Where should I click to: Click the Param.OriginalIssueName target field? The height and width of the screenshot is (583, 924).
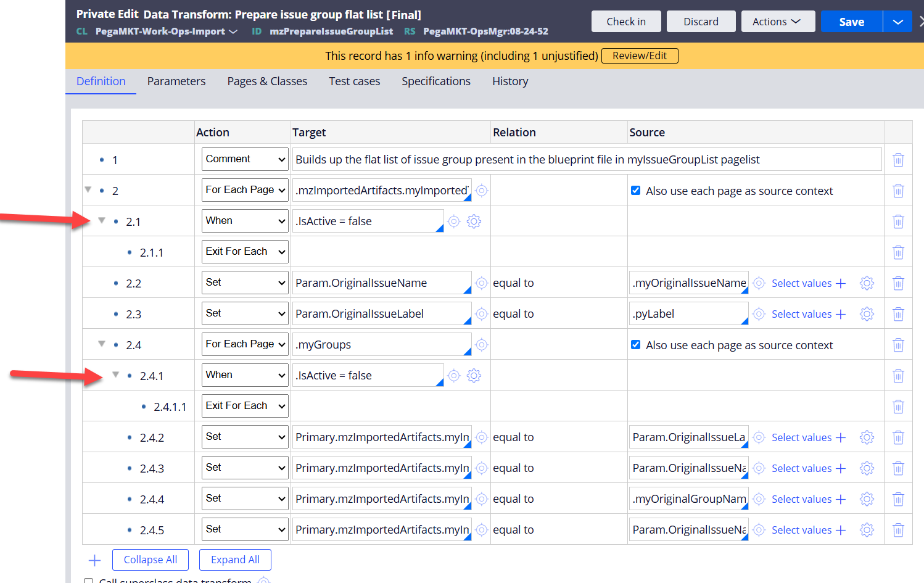point(379,283)
